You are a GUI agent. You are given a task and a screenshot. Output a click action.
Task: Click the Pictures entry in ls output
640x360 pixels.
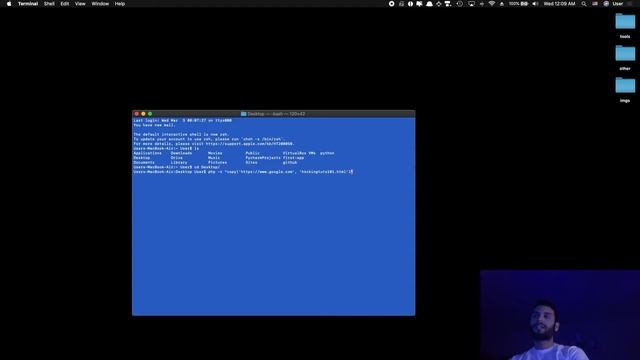point(217,162)
